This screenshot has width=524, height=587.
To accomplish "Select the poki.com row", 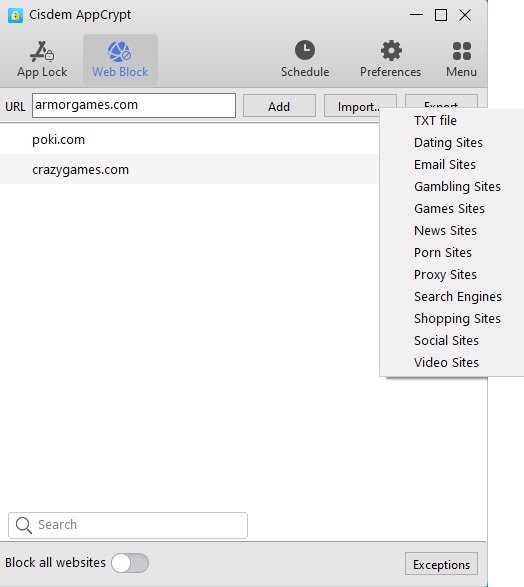I will coord(189,140).
